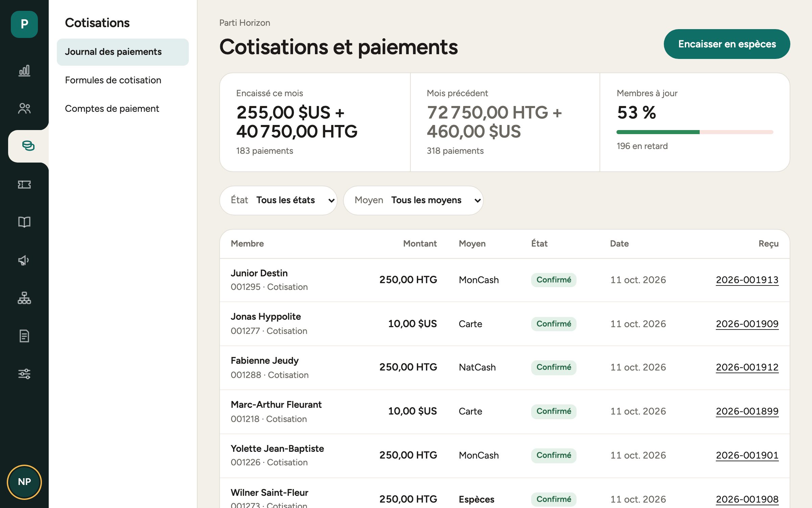Select Journal des paiements menu item
Image resolution: width=812 pixels, height=508 pixels.
123,52
